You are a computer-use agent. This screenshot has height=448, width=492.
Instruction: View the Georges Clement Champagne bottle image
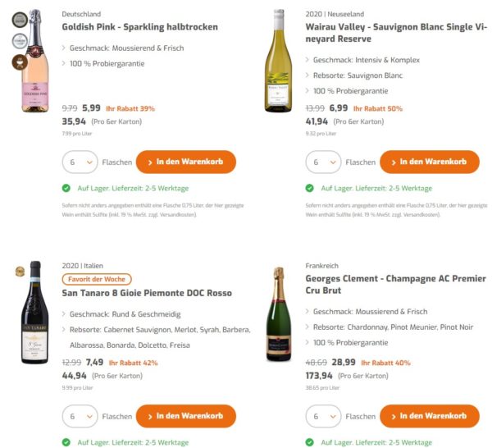[279, 316]
